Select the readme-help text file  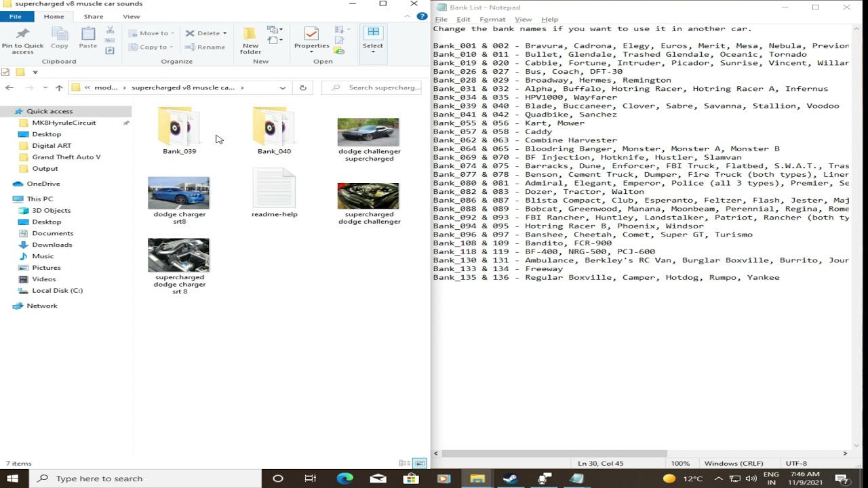point(274,194)
